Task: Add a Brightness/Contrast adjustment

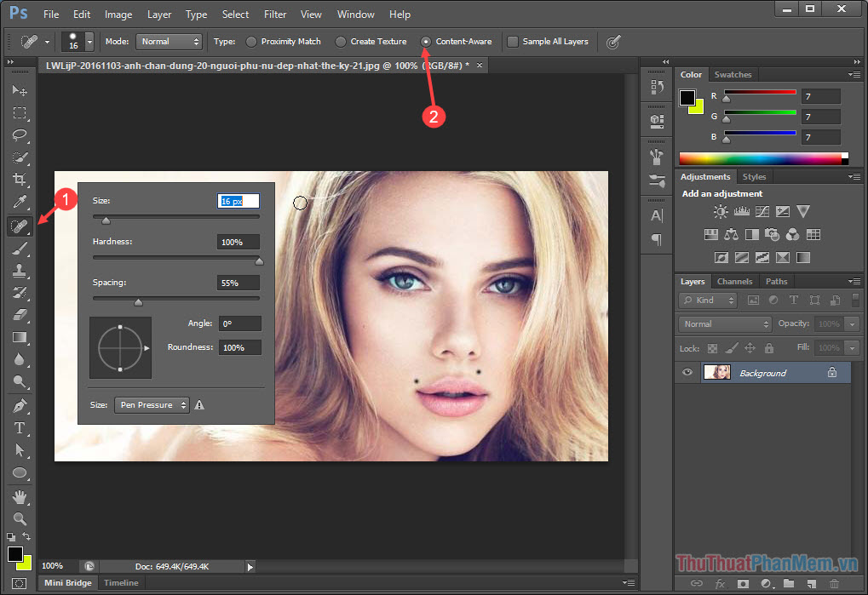Action: [720, 211]
